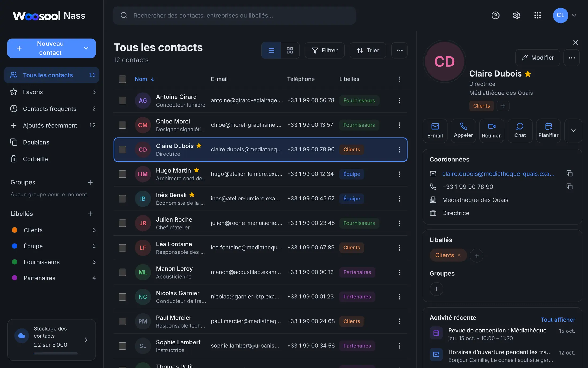Screen dimensions: 588x368
Task: Remove Clients label chip from details
Action: (x=459, y=255)
